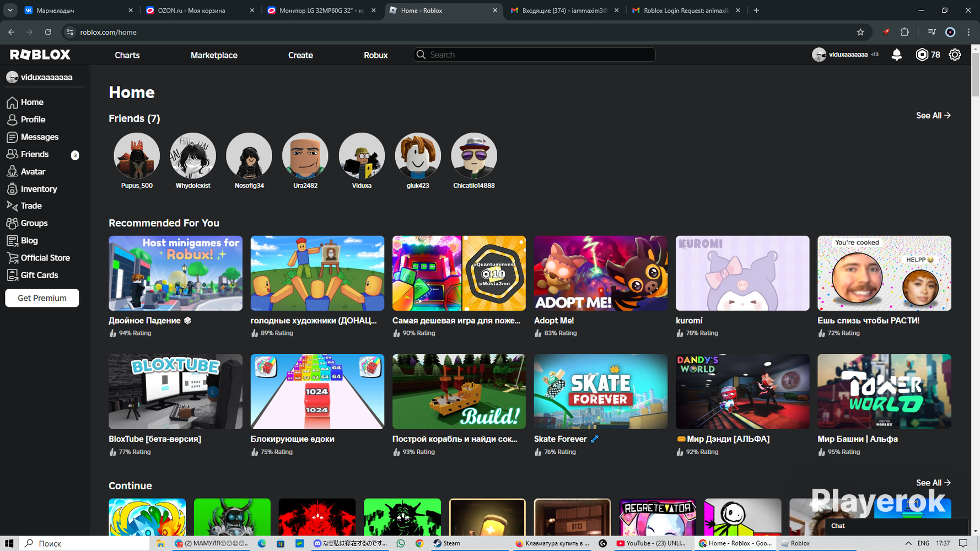Go back to the previous page
Viewport: 980px width, 551px height.
click(x=12, y=32)
